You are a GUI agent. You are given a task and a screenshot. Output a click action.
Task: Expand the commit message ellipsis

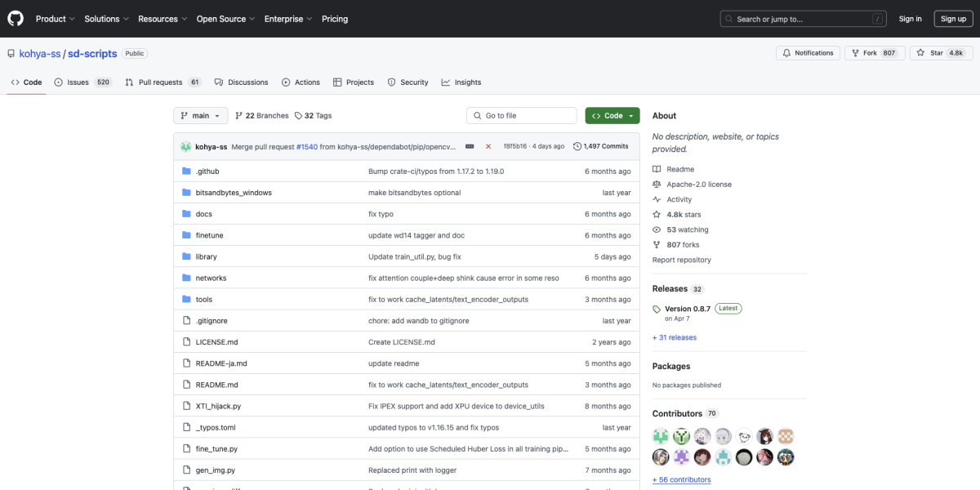click(470, 146)
